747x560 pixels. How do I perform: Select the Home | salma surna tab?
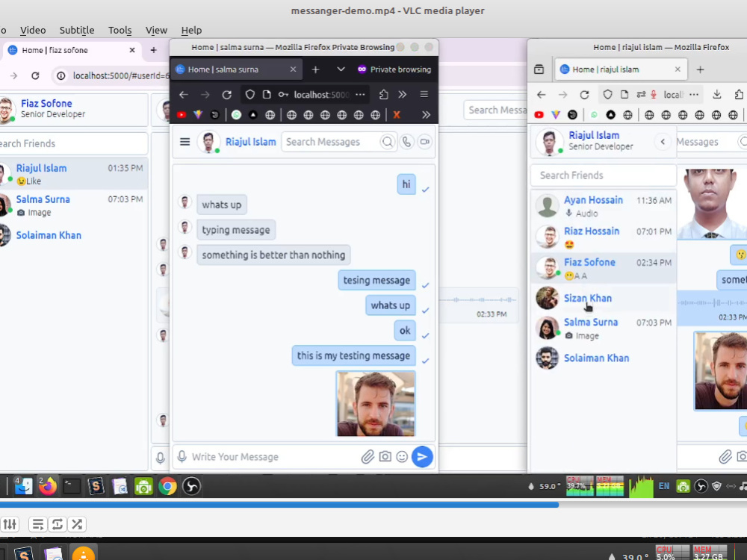237,69
